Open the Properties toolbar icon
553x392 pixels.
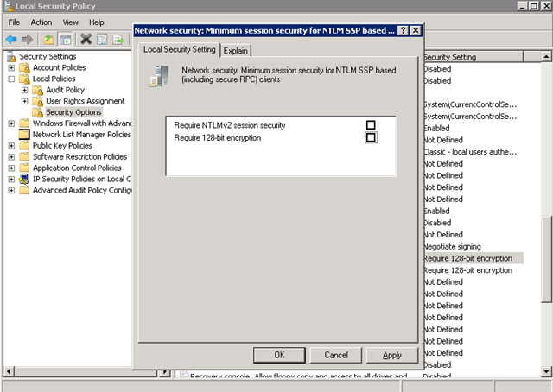tap(102, 39)
